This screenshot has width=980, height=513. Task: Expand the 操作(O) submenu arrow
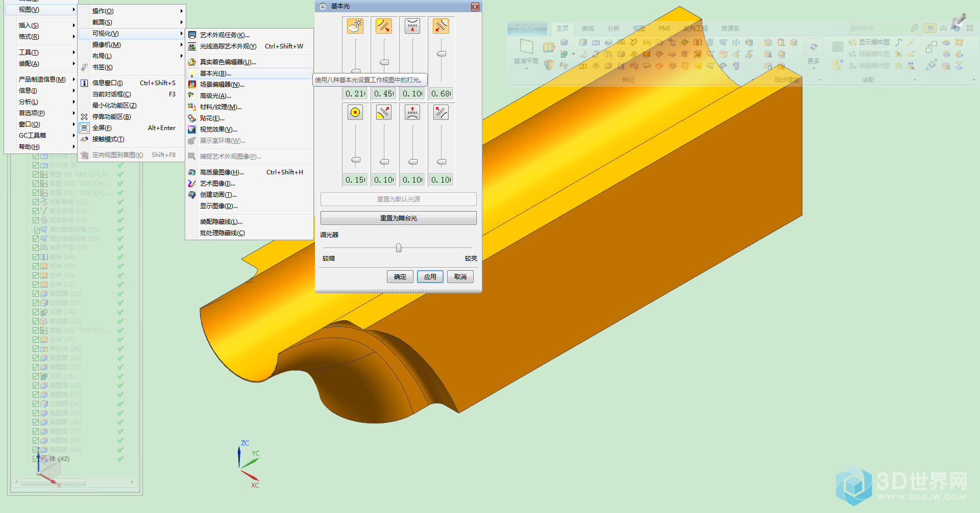click(x=181, y=11)
